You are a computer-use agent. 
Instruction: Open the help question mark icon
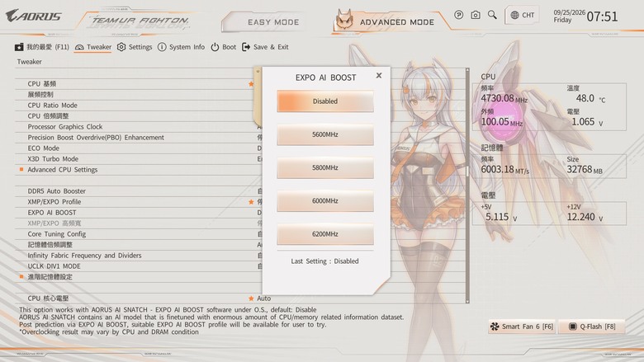459,15
